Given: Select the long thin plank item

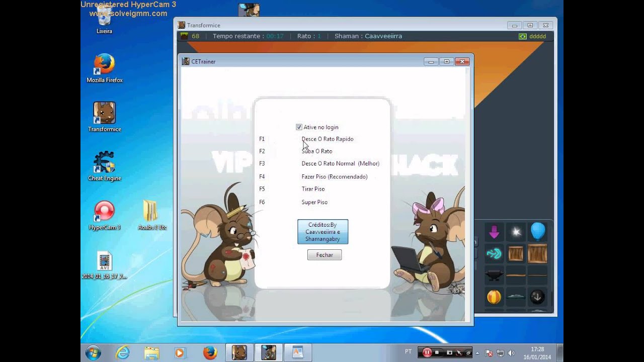Looking at the screenshot, I should (537, 276).
